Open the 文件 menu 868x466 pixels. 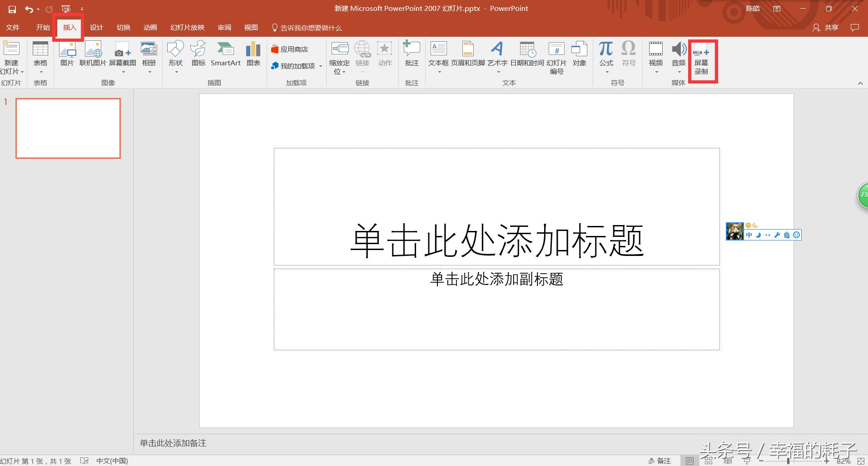point(13,27)
